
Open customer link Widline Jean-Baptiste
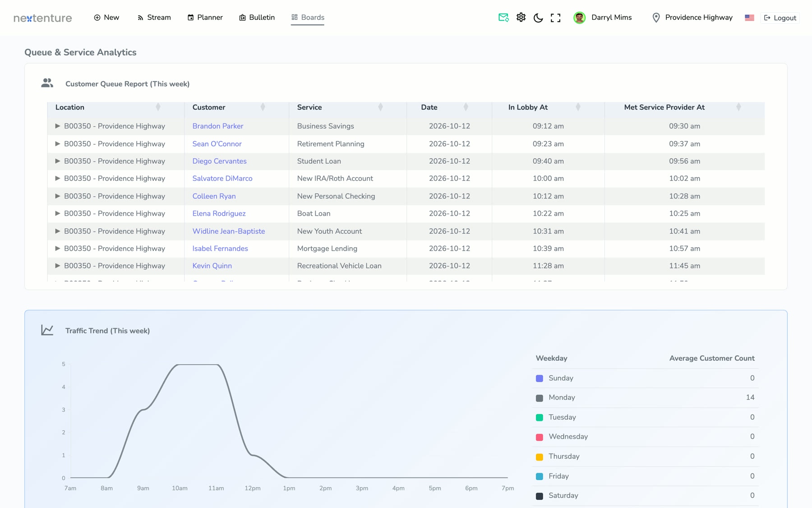(x=229, y=231)
